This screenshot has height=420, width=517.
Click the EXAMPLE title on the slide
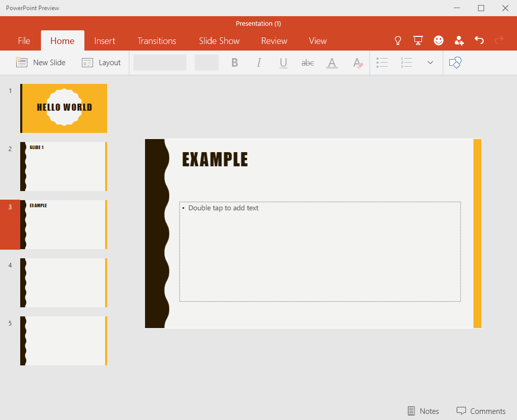coord(215,160)
